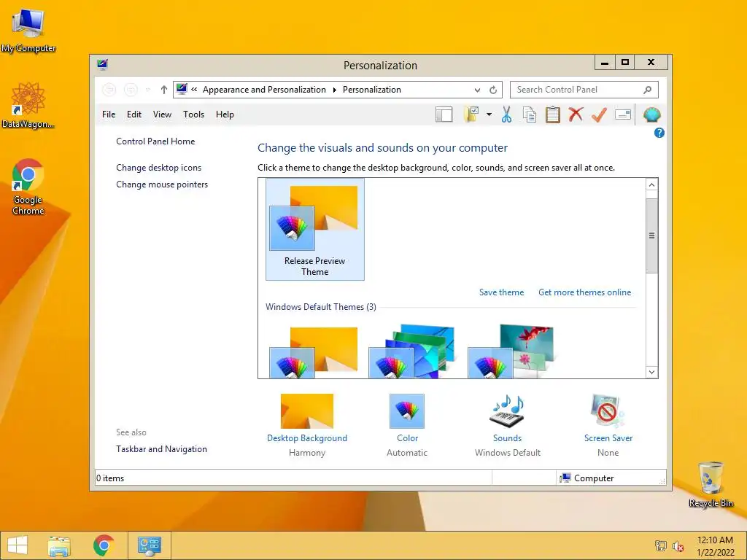The width and height of the screenshot is (747, 560).
Task: Open the Windows Start button
Action: (x=18, y=545)
